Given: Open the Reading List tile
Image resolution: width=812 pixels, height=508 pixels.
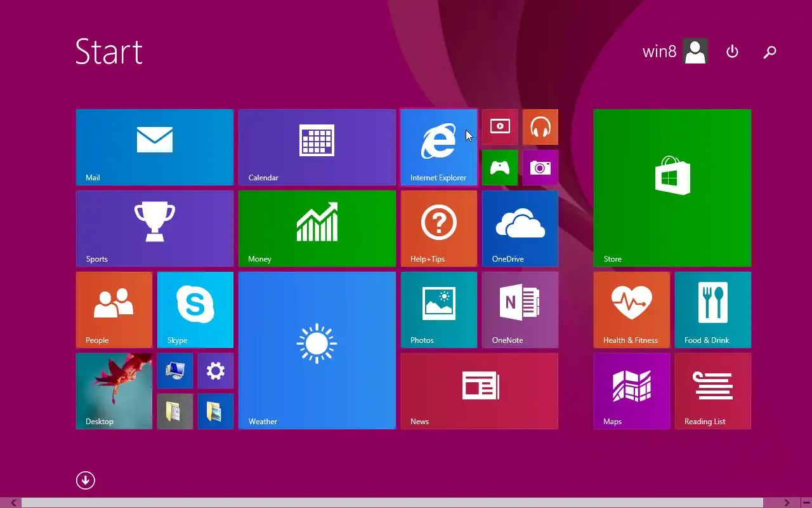Looking at the screenshot, I should (x=713, y=391).
